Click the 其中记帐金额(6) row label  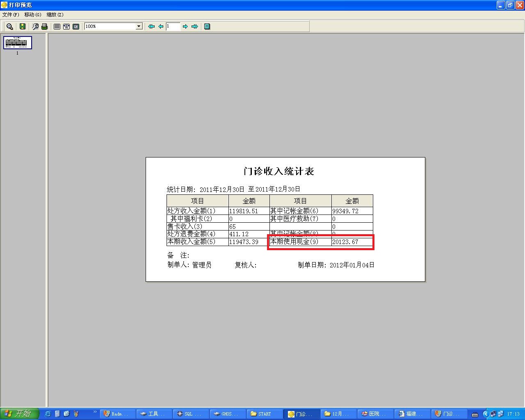coord(294,211)
